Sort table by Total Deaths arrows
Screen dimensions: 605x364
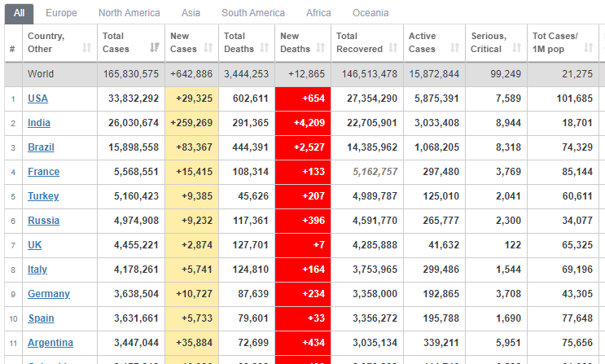(265, 48)
